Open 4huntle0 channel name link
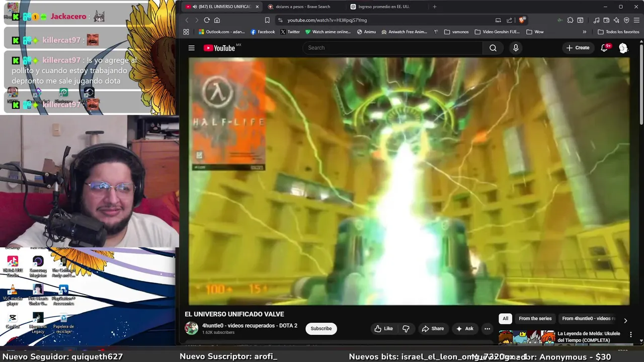The width and height of the screenshot is (644, 362). 250,325
